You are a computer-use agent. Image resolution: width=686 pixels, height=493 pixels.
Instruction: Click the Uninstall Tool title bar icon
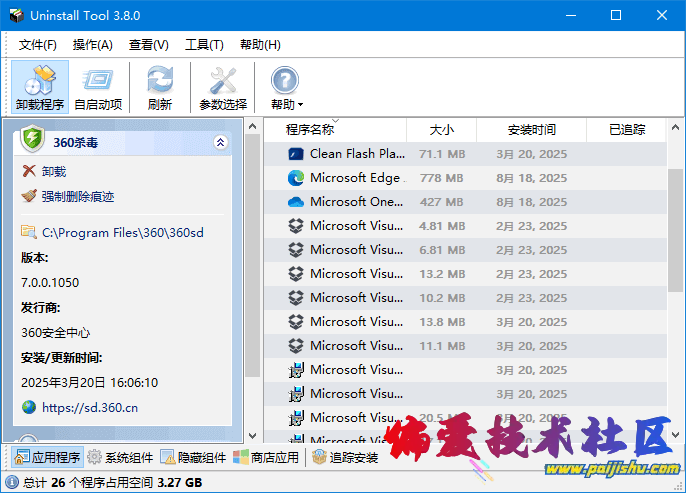(x=17, y=15)
